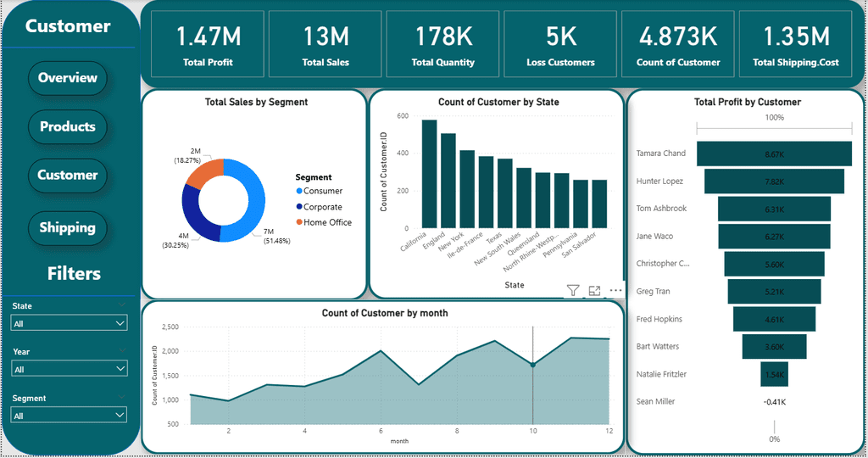Open the State filter dropdown
This screenshot has height=458, width=868.
(70, 323)
